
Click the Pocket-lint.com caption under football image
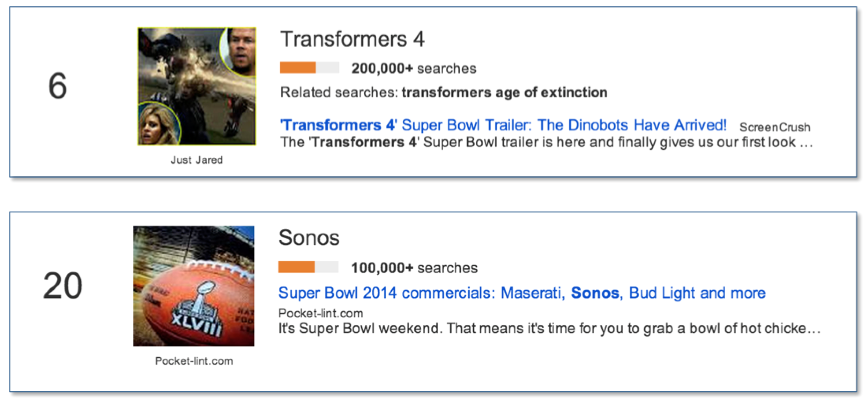(194, 361)
